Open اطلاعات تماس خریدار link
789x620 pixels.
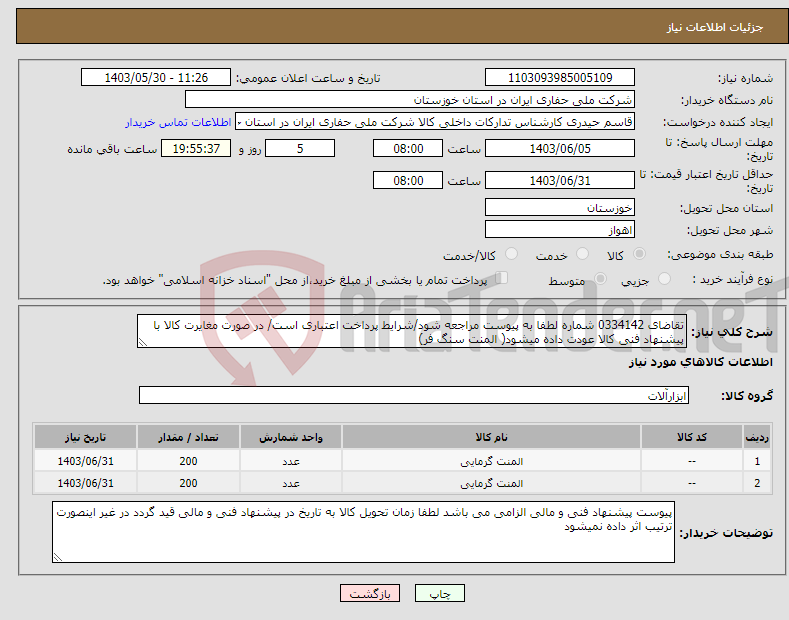pos(178,122)
